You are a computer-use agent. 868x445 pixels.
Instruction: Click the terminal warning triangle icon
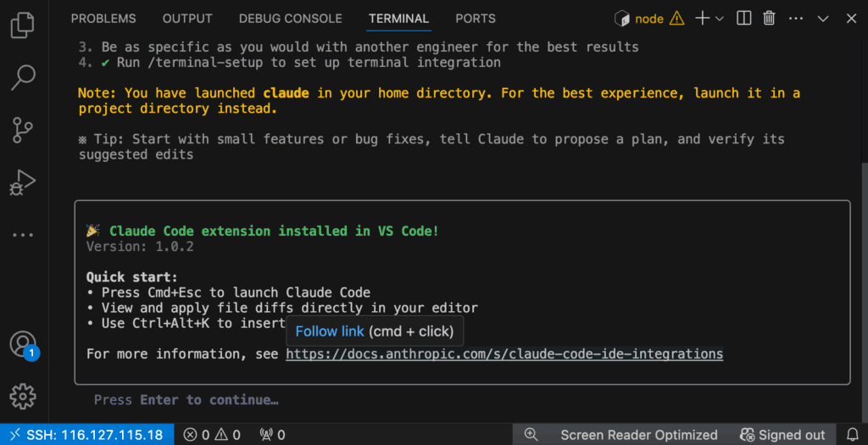676,19
